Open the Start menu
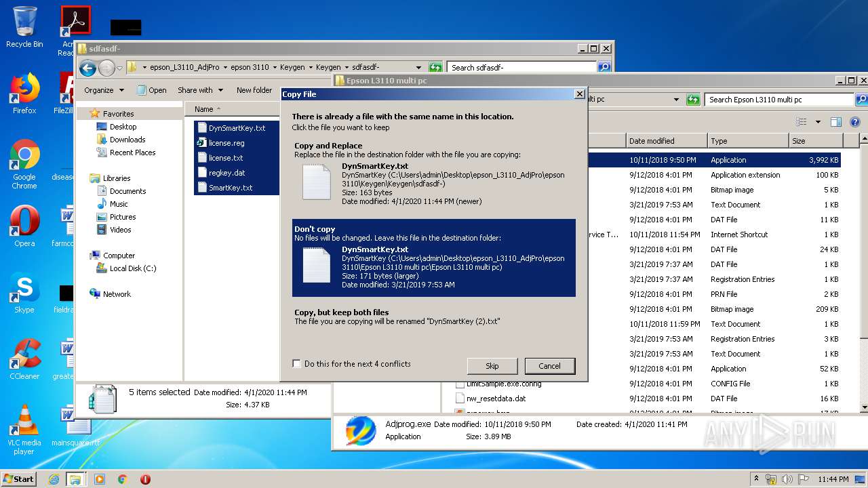 [19, 479]
